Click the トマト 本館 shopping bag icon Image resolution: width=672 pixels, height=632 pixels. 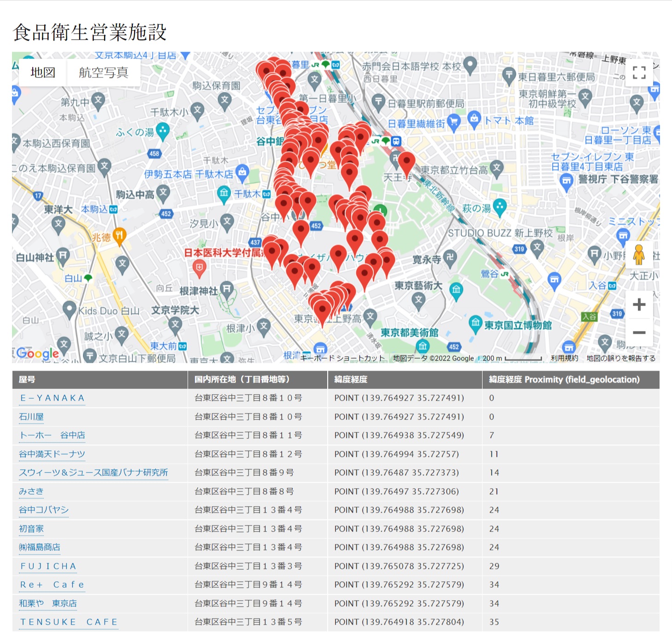(474, 119)
